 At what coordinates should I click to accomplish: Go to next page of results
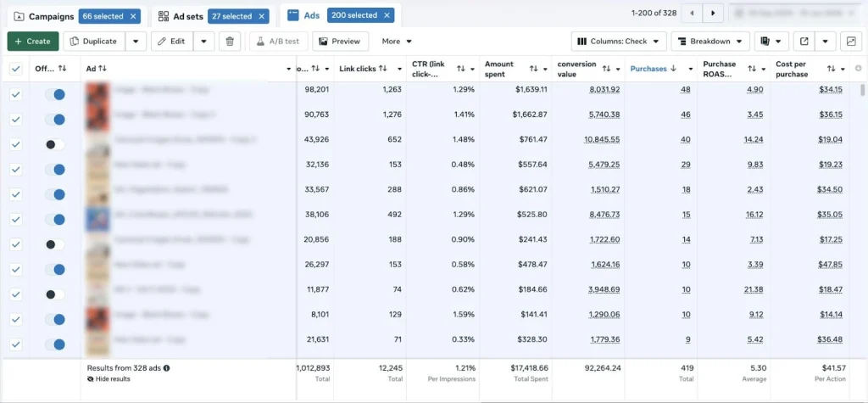tap(714, 14)
